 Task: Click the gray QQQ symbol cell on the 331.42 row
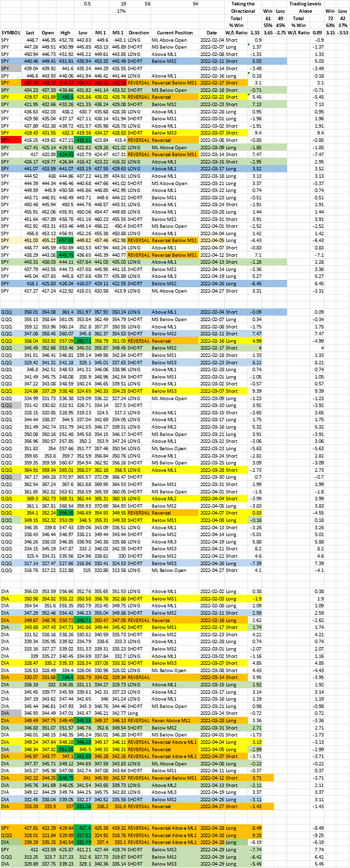(11, 406)
